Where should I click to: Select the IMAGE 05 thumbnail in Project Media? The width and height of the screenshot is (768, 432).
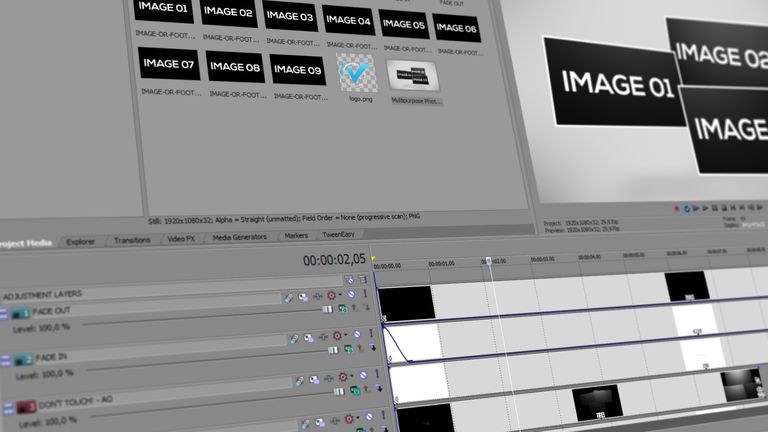[x=404, y=24]
